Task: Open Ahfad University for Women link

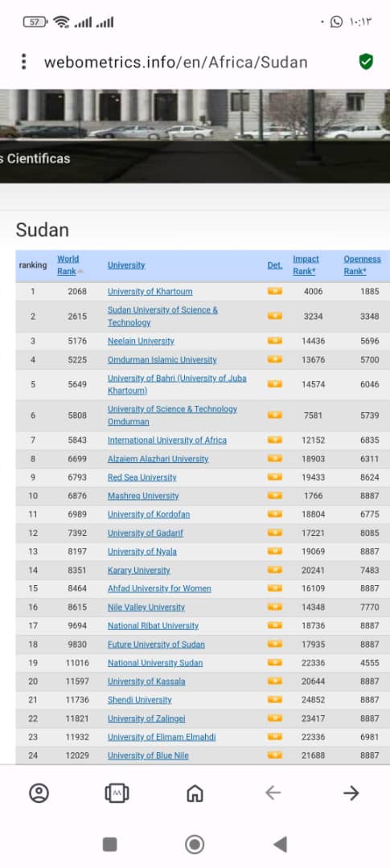Action: [x=159, y=588]
